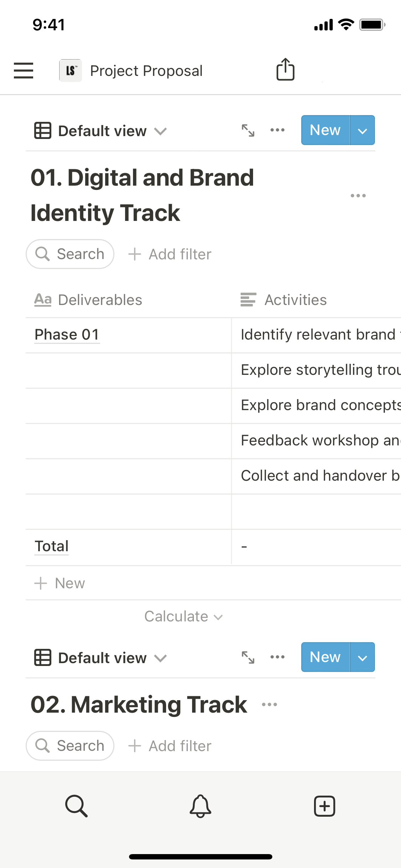Viewport: 401px width, 868px height.
Task: Add a new row with + New
Action: coord(60,583)
